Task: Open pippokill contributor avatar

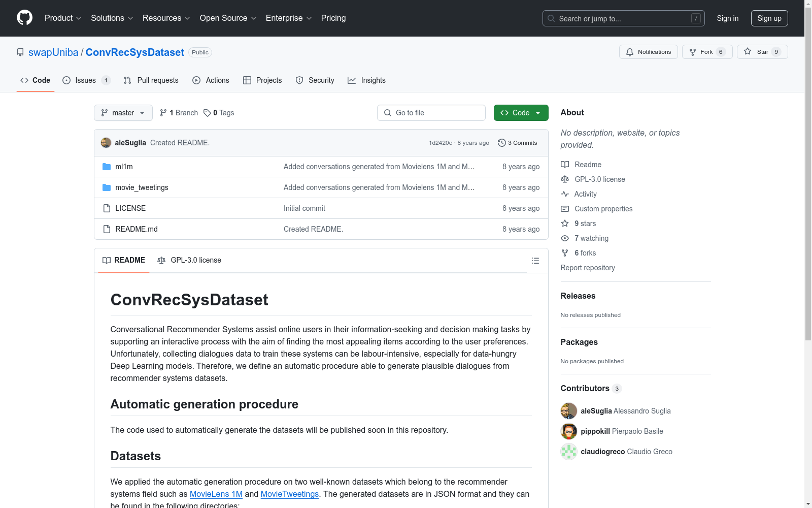Action: point(569,431)
